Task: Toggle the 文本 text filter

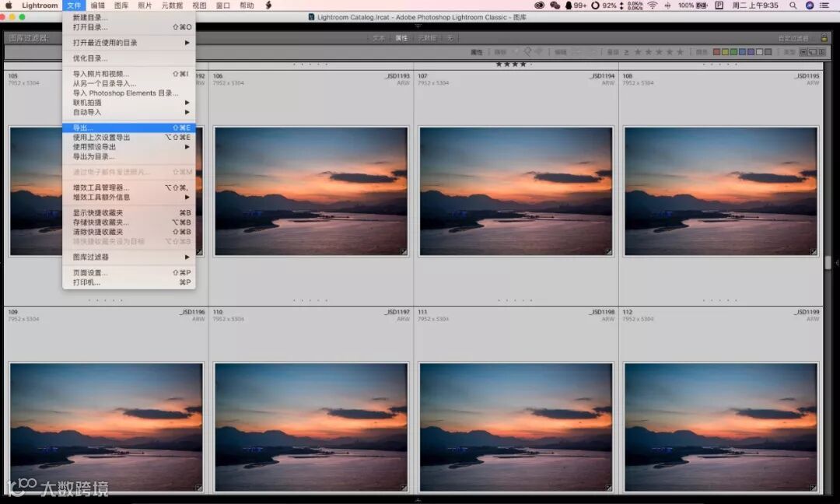Action: 379,37
